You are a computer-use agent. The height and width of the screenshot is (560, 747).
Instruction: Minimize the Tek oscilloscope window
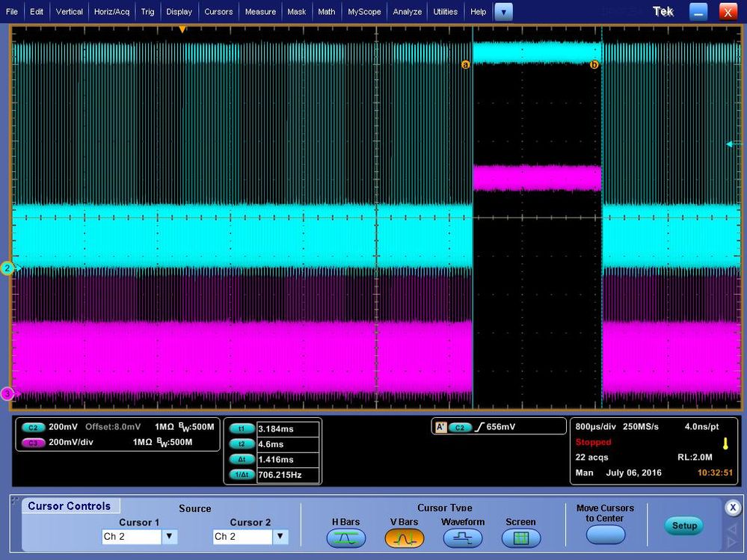pos(698,12)
